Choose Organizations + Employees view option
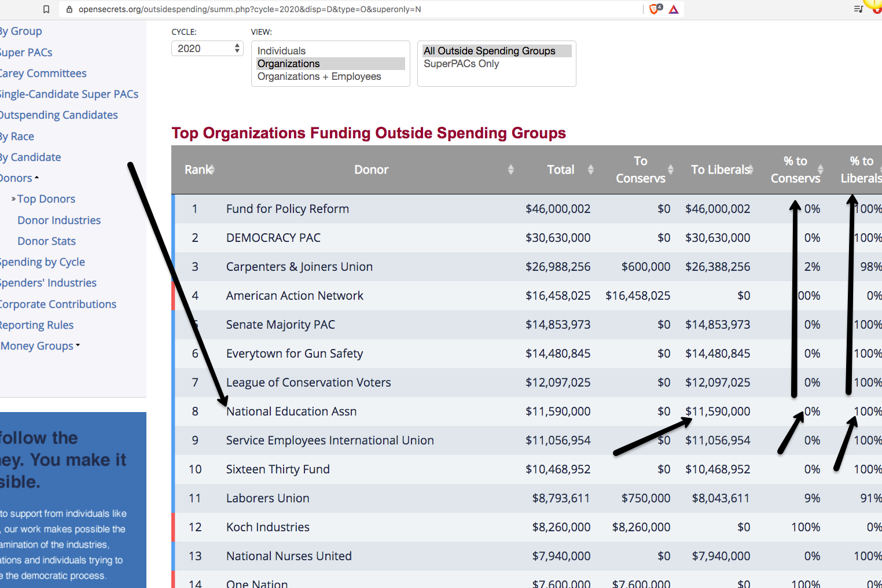 tap(319, 76)
